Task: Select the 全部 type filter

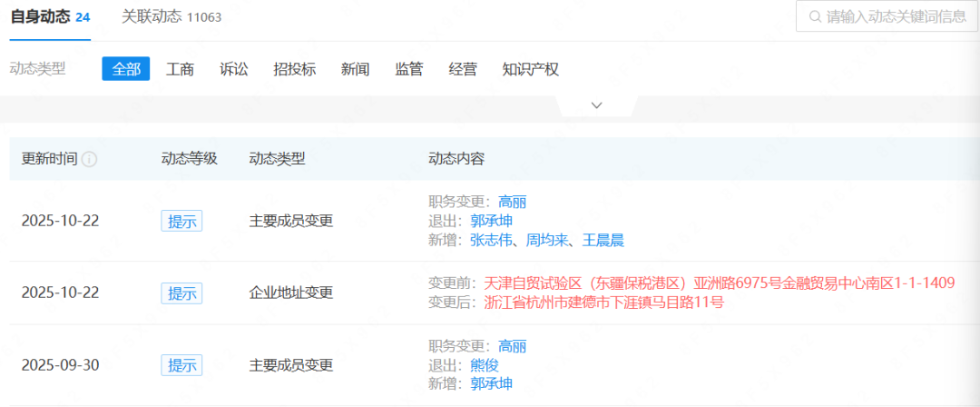Action: point(126,69)
